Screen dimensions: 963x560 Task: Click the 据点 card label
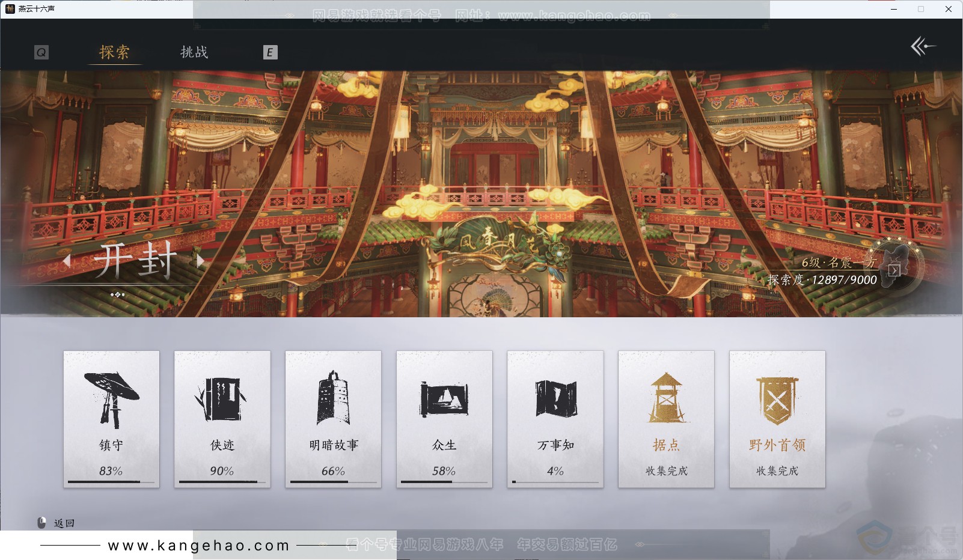(666, 445)
